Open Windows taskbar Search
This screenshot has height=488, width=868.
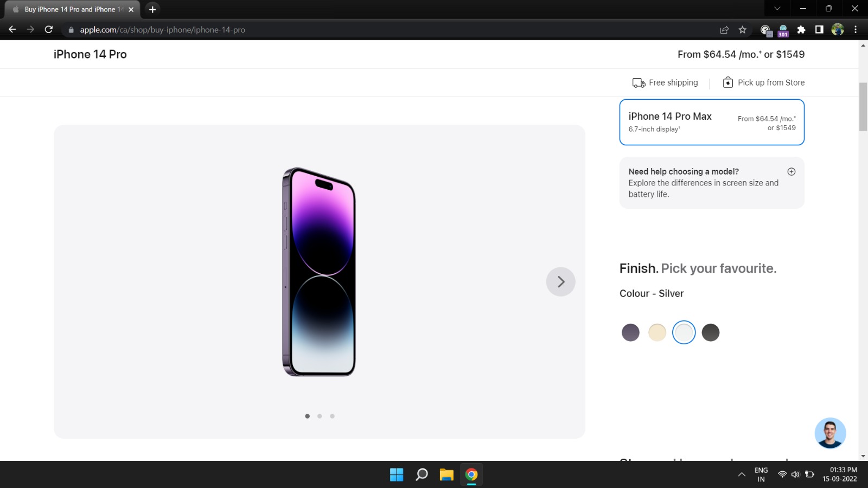(x=422, y=474)
